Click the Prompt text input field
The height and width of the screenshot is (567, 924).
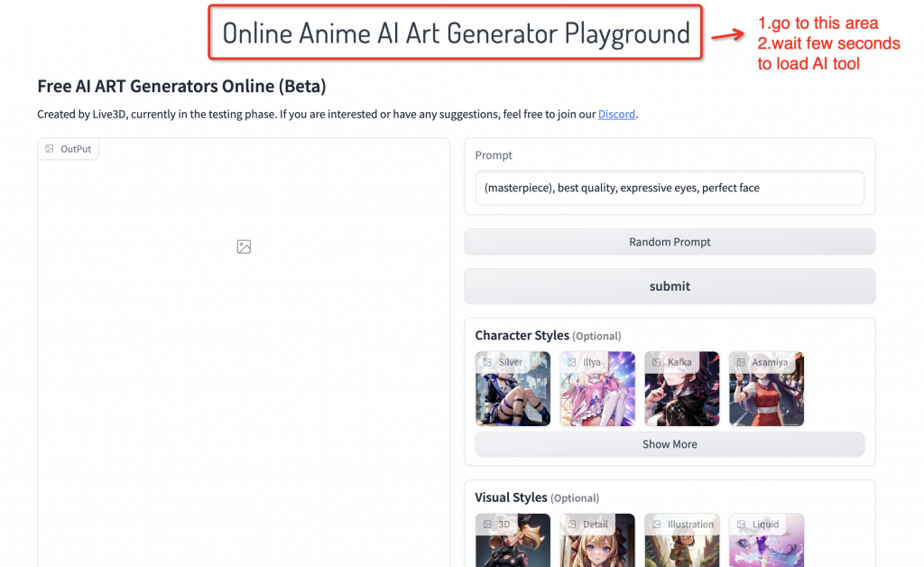click(670, 188)
